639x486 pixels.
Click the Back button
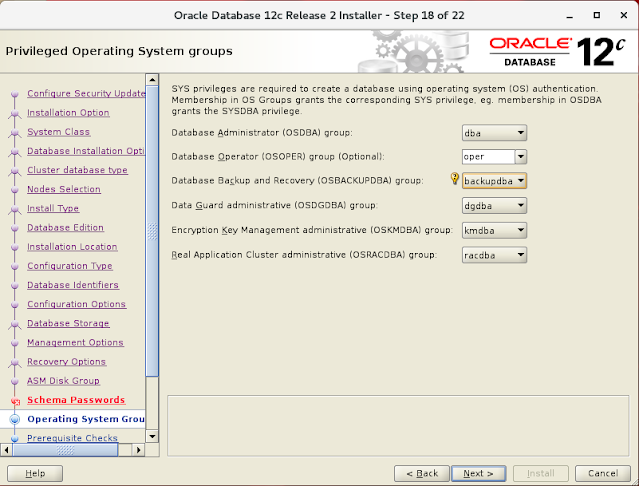point(422,473)
